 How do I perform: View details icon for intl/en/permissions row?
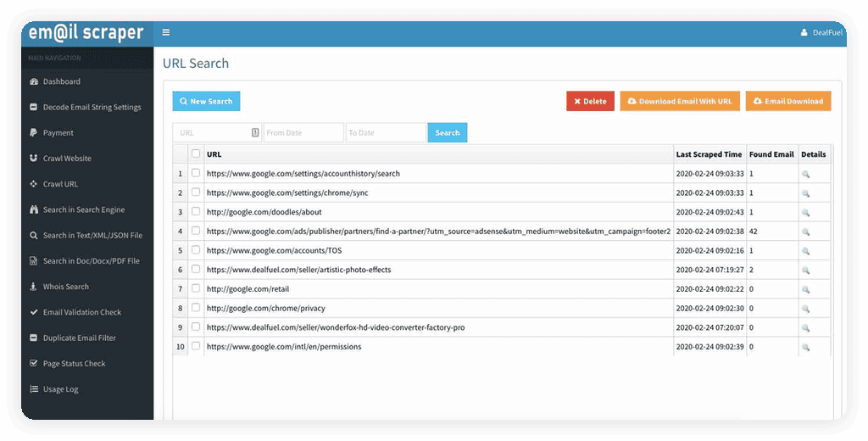805,347
